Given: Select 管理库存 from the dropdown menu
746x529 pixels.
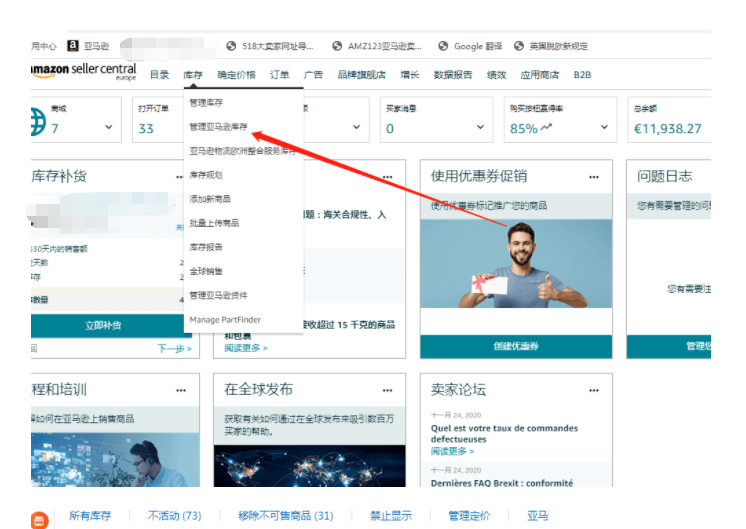Looking at the screenshot, I should click(x=206, y=102).
